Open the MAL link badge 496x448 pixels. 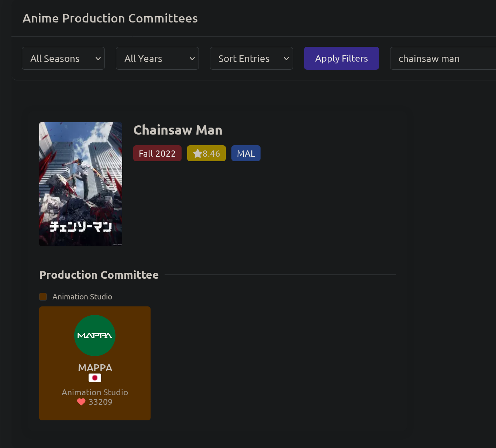point(246,153)
